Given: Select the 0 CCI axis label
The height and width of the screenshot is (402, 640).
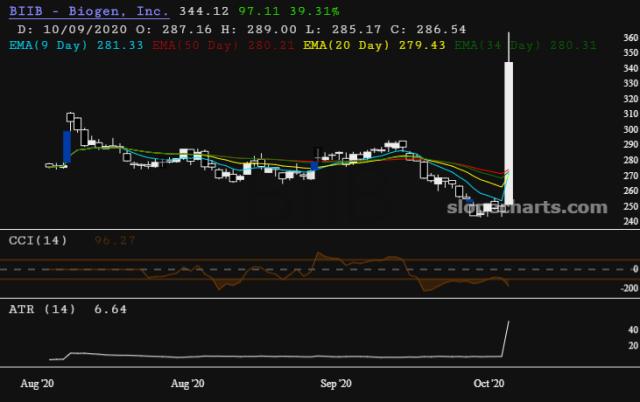Looking at the screenshot, I should click(x=636, y=269).
